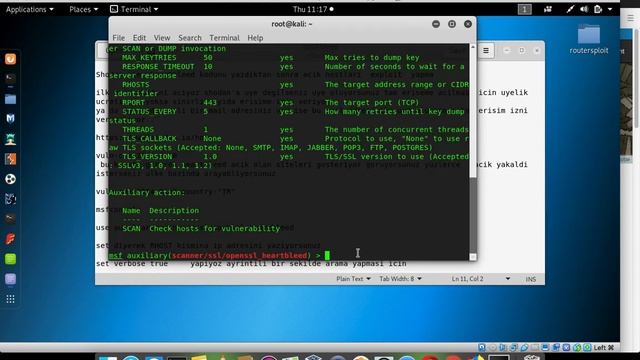Click the display monitor icon in VM status bar
This screenshot has height=360, width=640.
pos(545,348)
